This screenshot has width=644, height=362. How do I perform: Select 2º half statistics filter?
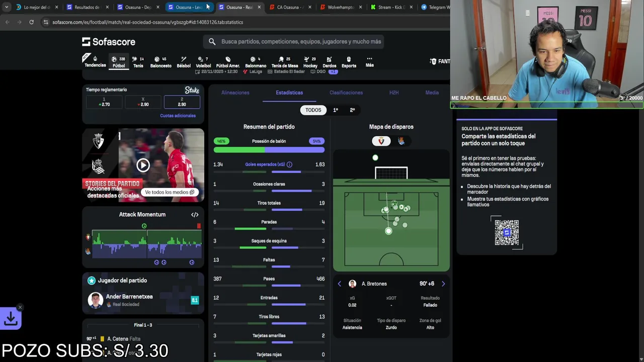[352, 110]
